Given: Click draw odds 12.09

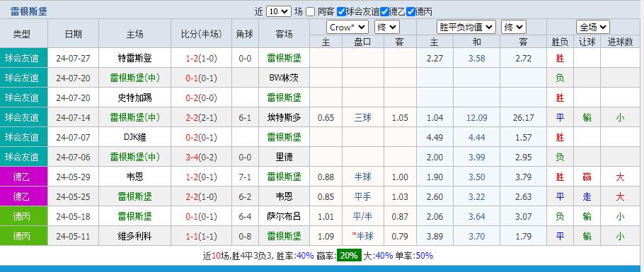Looking at the screenshot, I should pos(477,118).
